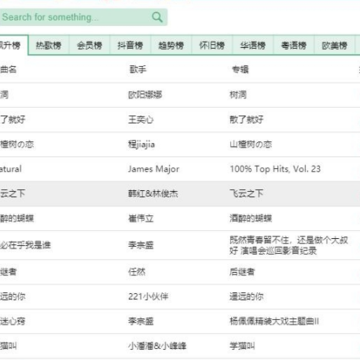360x360 pixels.
Task: Switch to the 会员榜 tab
Action: [90, 45]
